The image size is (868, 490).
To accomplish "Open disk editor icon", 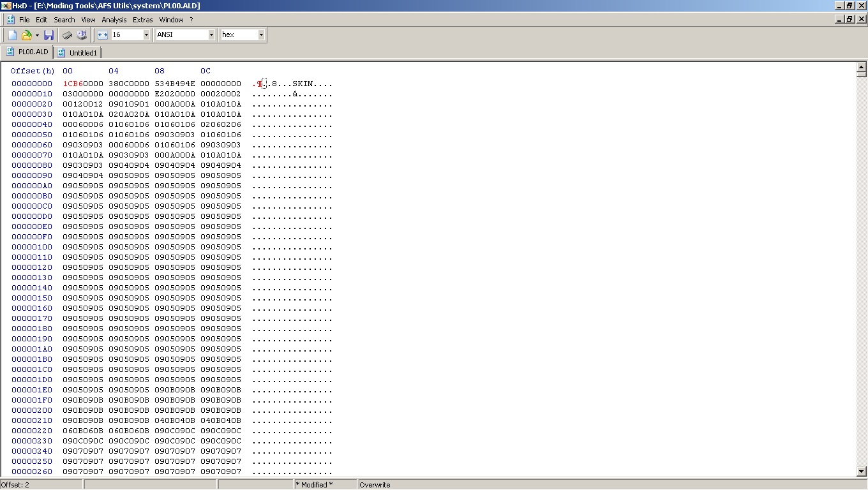I will (82, 35).
